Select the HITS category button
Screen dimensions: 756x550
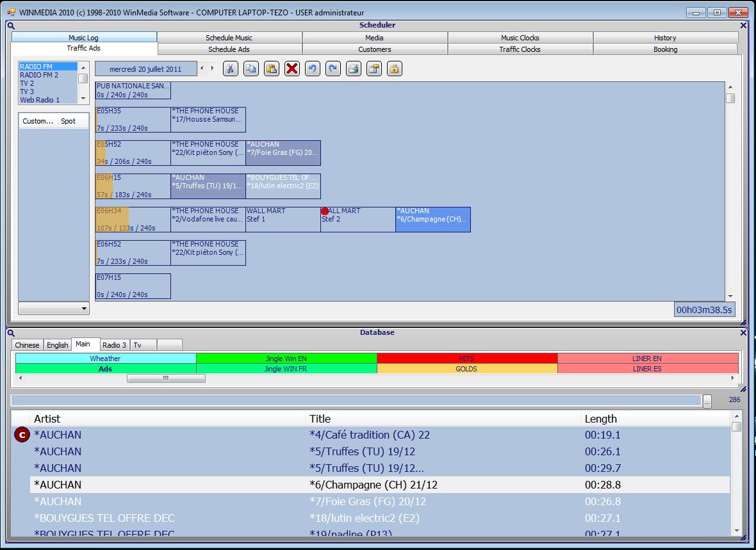pyautogui.click(x=466, y=359)
